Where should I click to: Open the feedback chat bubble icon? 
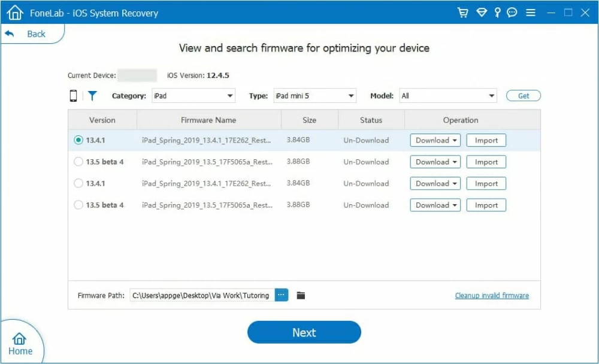(512, 13)
